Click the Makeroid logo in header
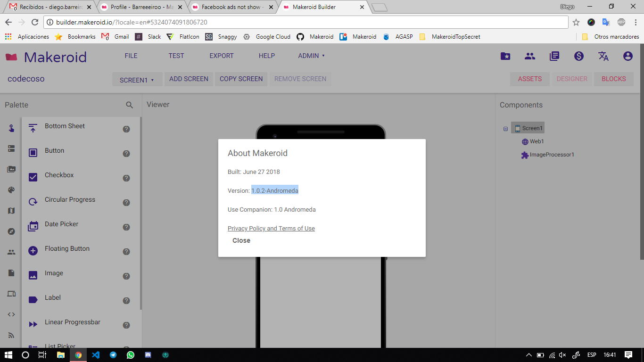 click(x=46, y=57)
